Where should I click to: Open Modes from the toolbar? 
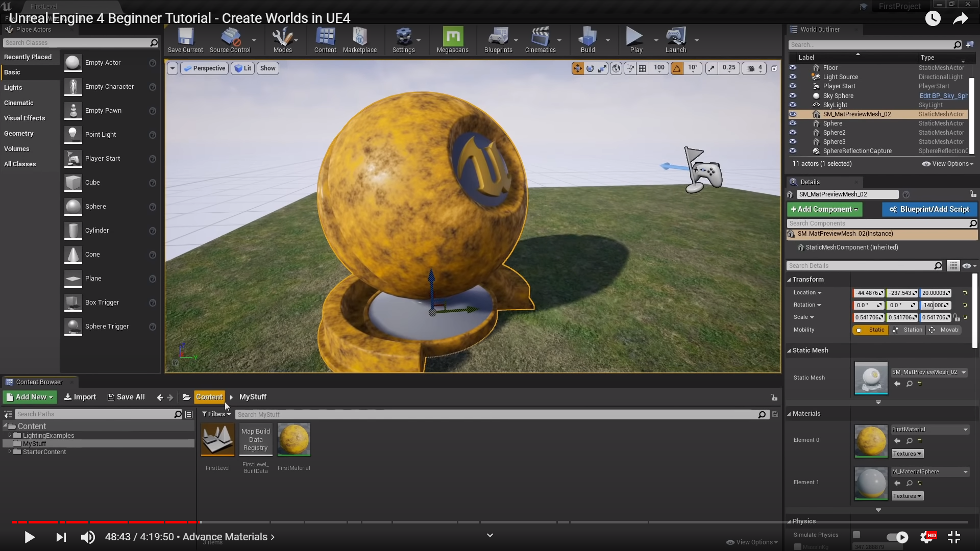tap(282, 39)
